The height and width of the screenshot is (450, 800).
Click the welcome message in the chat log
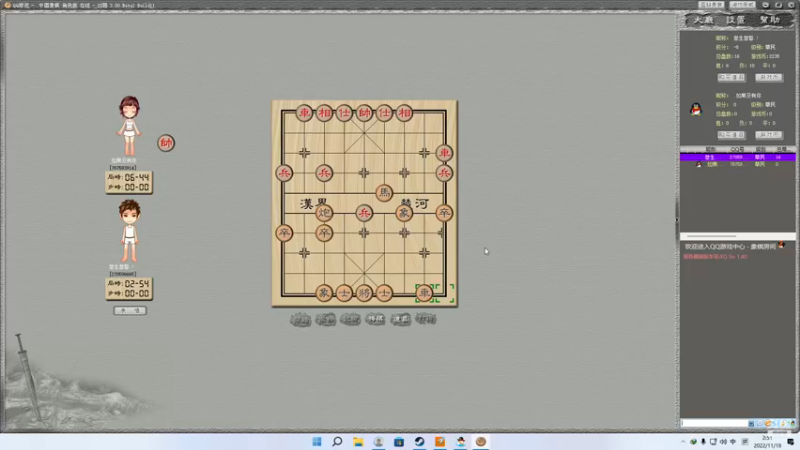click(x=730, y=246)
